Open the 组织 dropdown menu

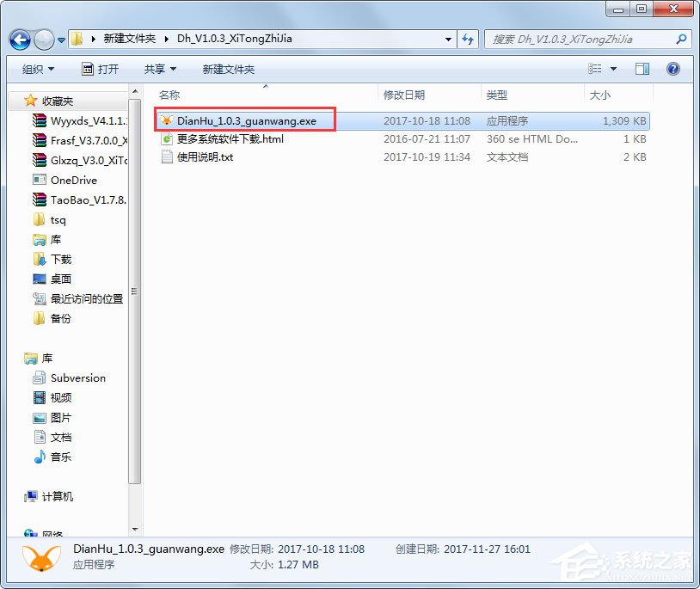[38, 69]
